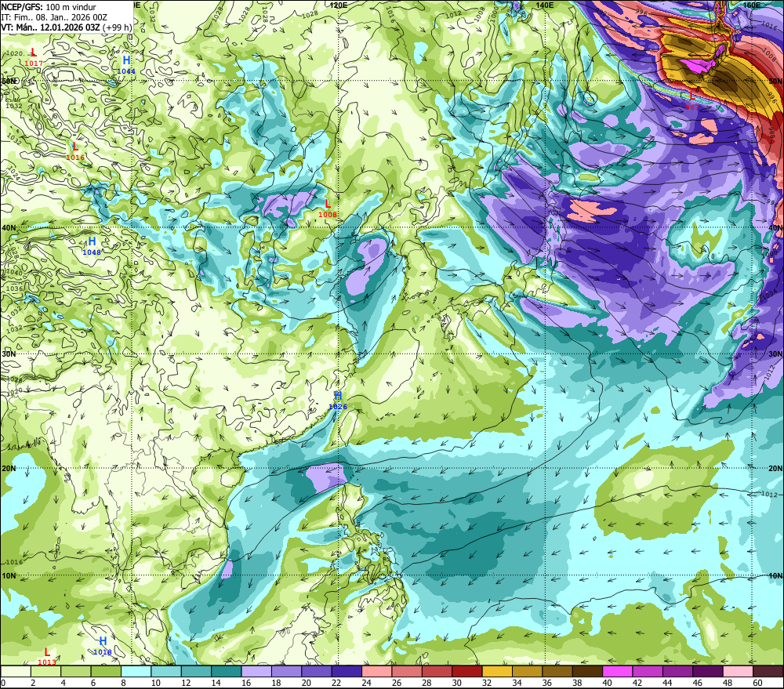Image resolution: width=784 pixels, height=689 pixels.
Task: Click the bright magenta 40–42 legend swatch
Action: 618,672
